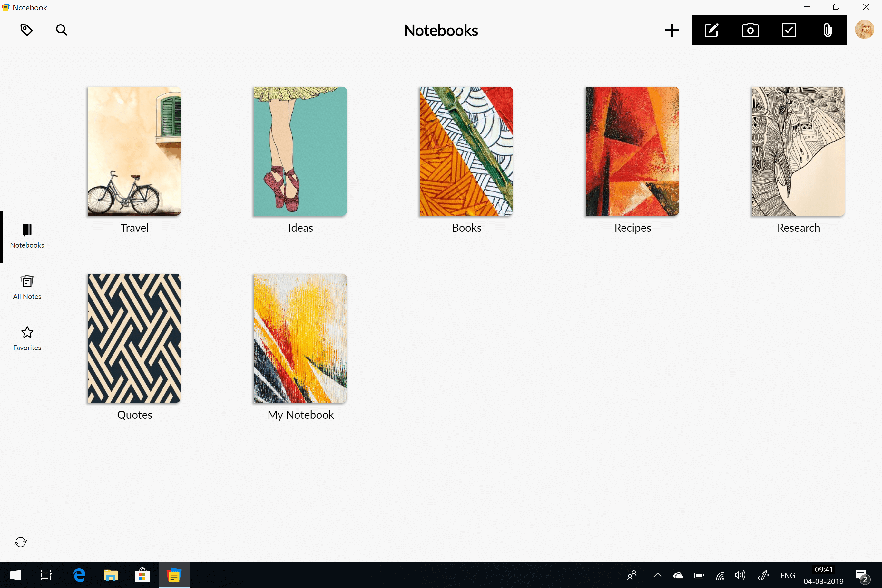Click the Quotes notebook title text

tap(135, 415)
